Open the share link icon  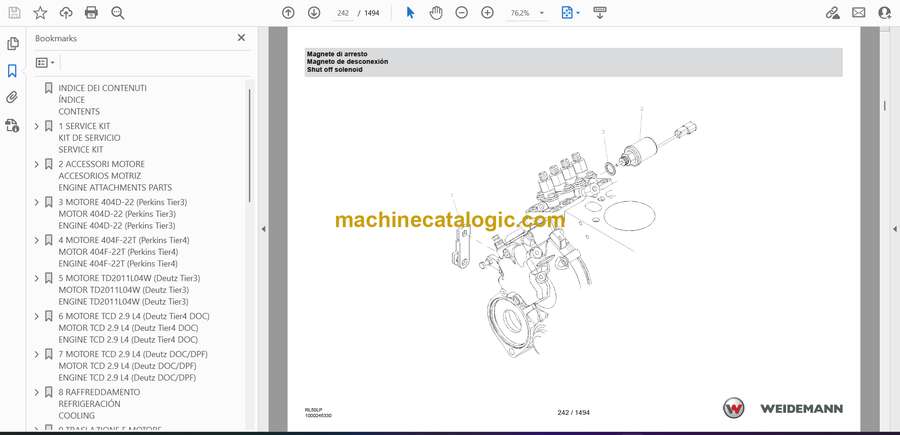click(832, 13)
